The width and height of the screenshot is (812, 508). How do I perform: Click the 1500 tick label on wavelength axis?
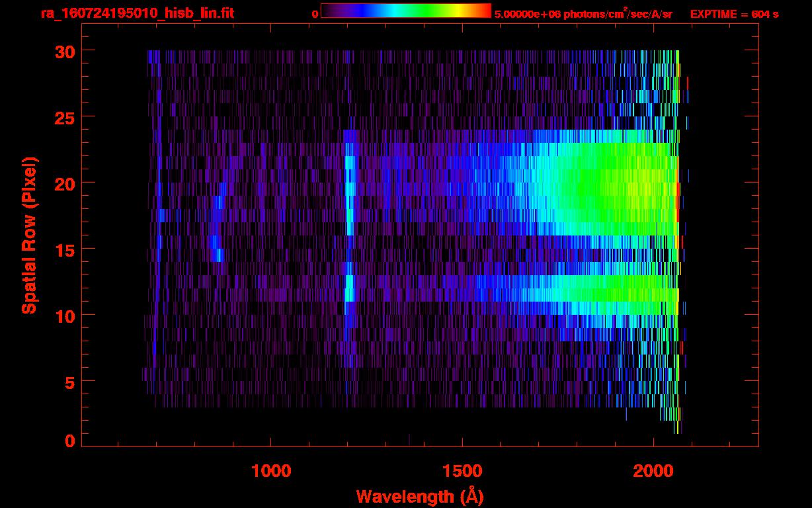click(462, 471)
